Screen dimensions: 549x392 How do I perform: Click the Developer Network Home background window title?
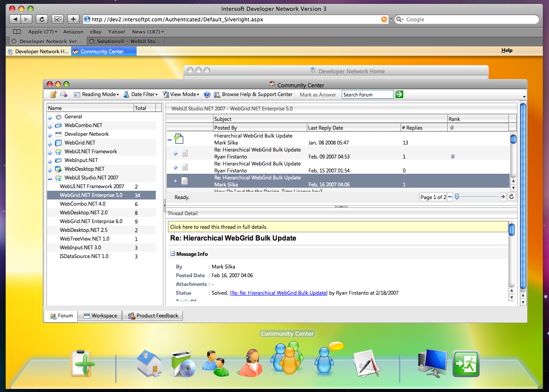(x=352, y=71)
